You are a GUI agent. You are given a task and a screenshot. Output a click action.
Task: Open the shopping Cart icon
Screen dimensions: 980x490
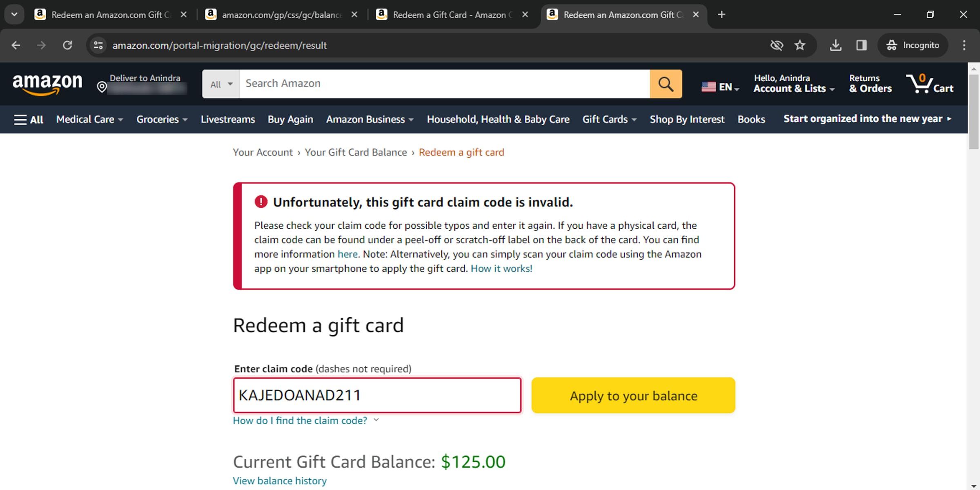click(x=929, y=84)
